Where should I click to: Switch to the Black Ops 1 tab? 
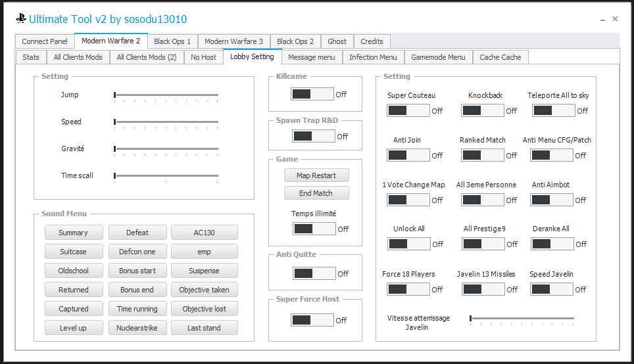click(x=172, y=41)
